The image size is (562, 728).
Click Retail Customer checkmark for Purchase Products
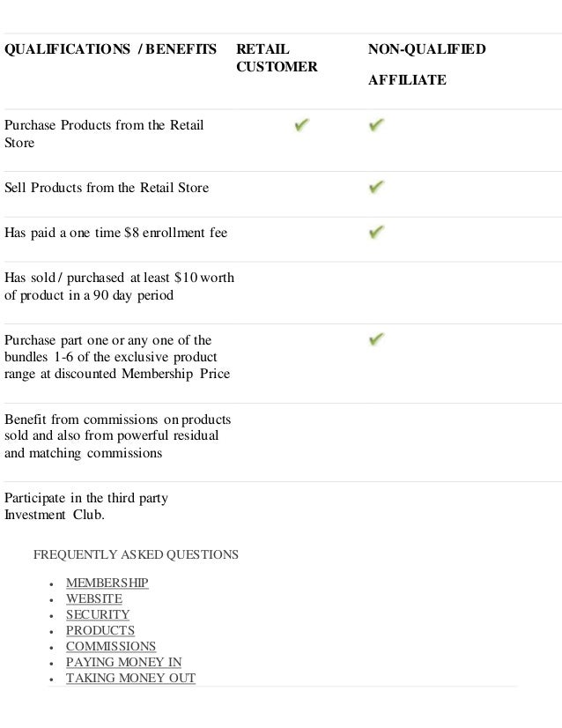(301, 125)
